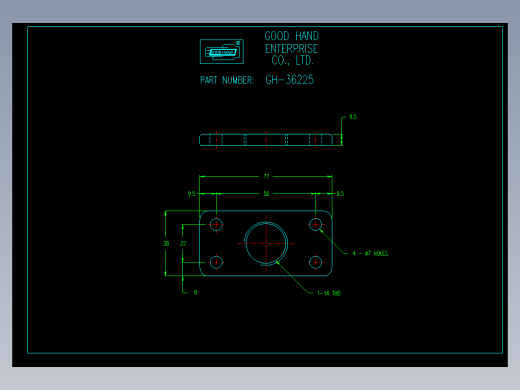520x390 pixels.
Task: Select the 58 hole spacing dimension
Action: click(266, 194)
